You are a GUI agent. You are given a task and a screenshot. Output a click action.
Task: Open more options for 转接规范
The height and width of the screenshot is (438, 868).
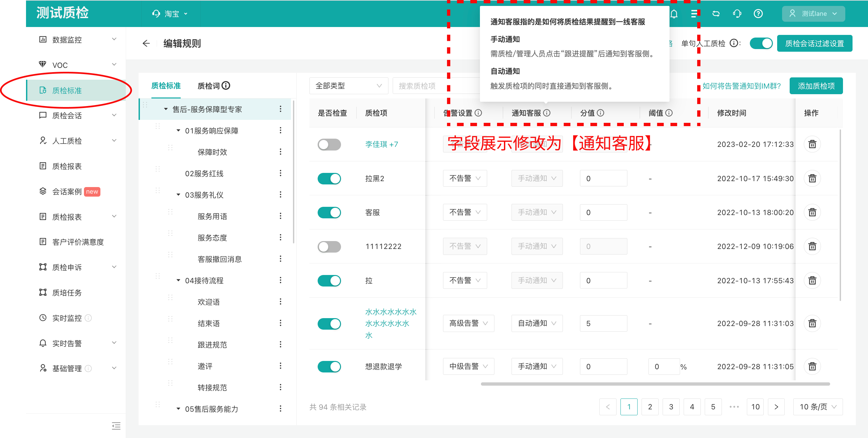coord(280,387)
